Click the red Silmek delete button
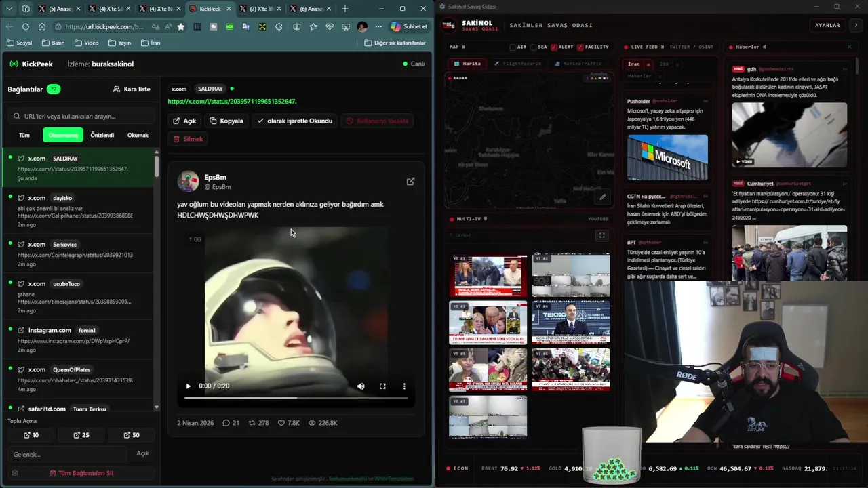 tap(188, 139)
